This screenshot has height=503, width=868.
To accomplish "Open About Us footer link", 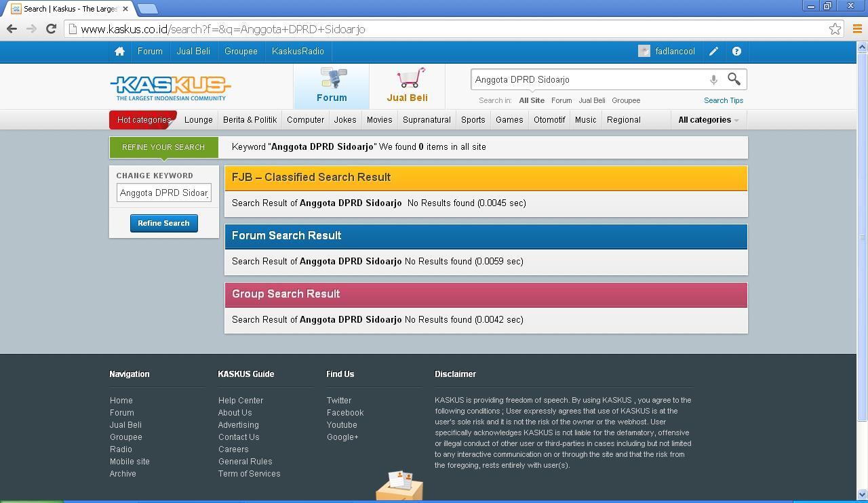I will pos(235,413).
